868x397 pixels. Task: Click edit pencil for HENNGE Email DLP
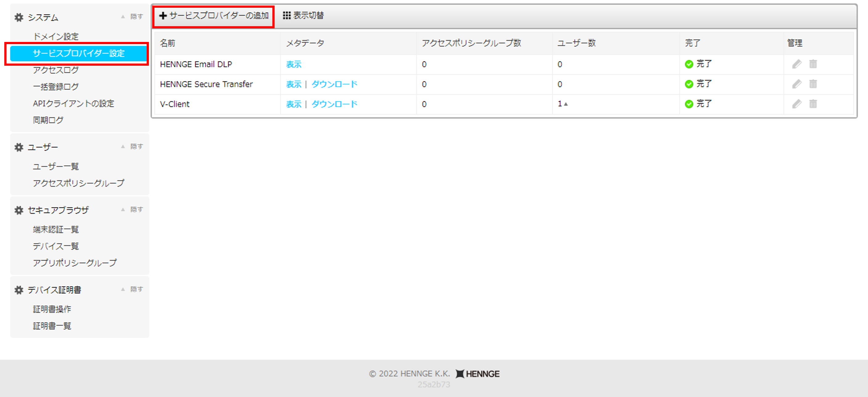click(x=797, y=64)
